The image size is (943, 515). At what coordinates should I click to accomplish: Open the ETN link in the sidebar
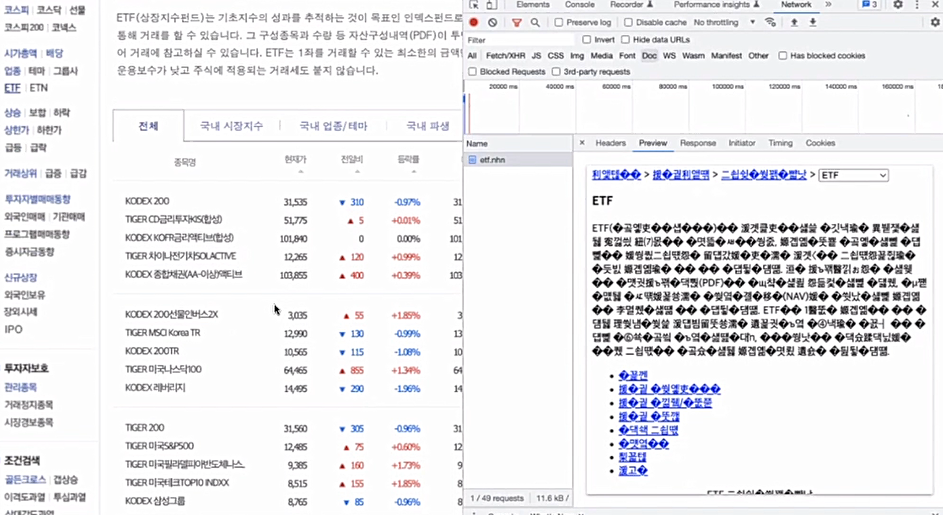38,88
